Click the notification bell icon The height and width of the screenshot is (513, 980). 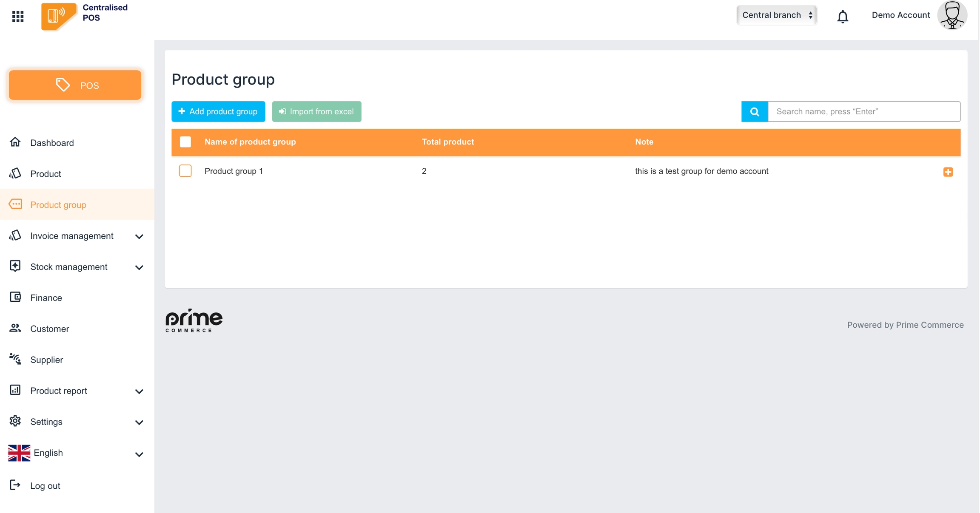(842, 16)
